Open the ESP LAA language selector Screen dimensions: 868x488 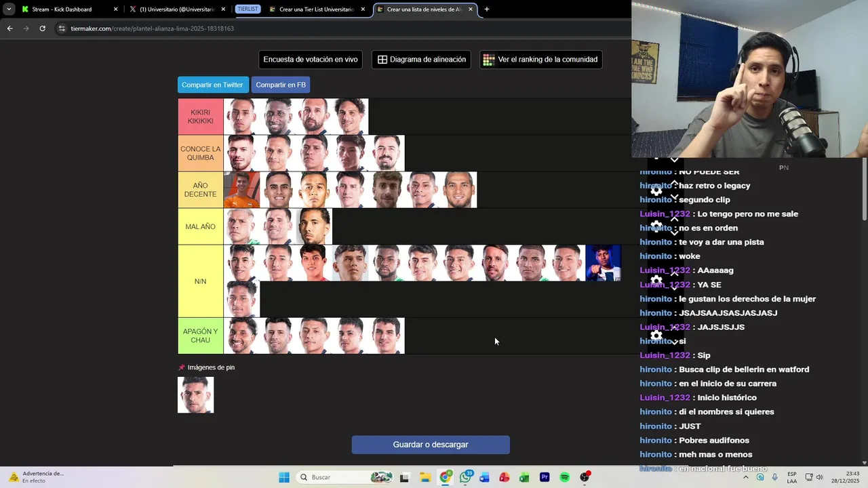click(792, 477)
